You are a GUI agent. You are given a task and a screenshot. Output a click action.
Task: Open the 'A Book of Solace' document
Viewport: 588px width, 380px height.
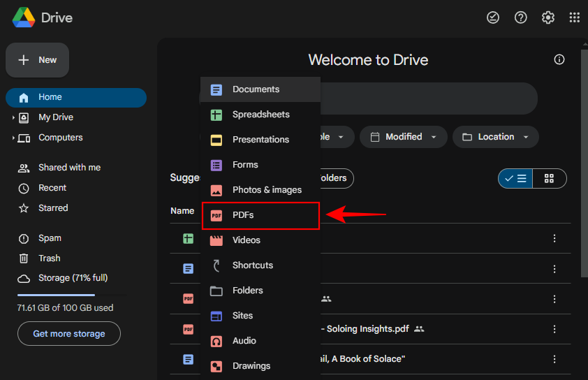tap(362, 359)
